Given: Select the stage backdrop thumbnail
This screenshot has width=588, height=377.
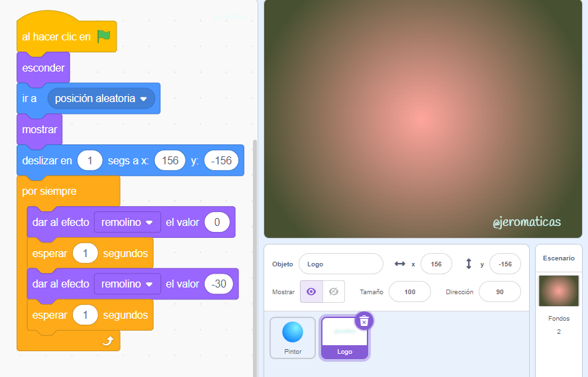Looking at the screenshot, I should [x=558, y=291].
